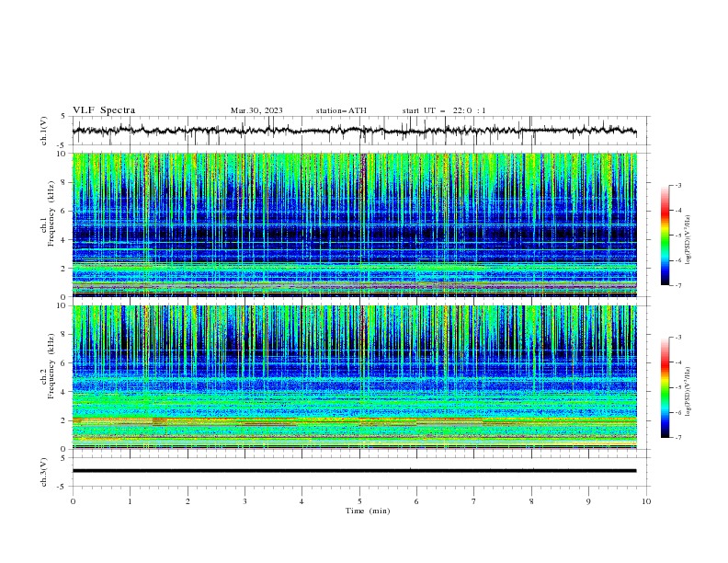Click the lower colorbar "-7" tick label
728x563 pixels.
tap(678, 437)
